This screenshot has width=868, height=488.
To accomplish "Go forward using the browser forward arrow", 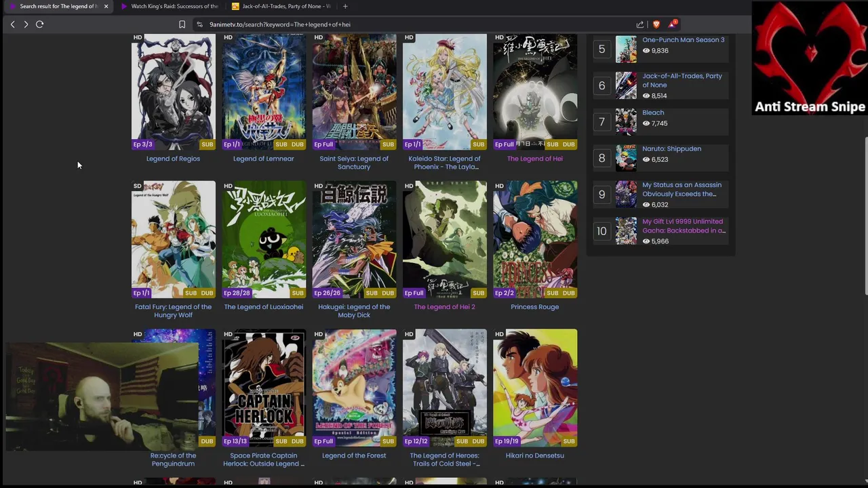I will click(26, 24).
